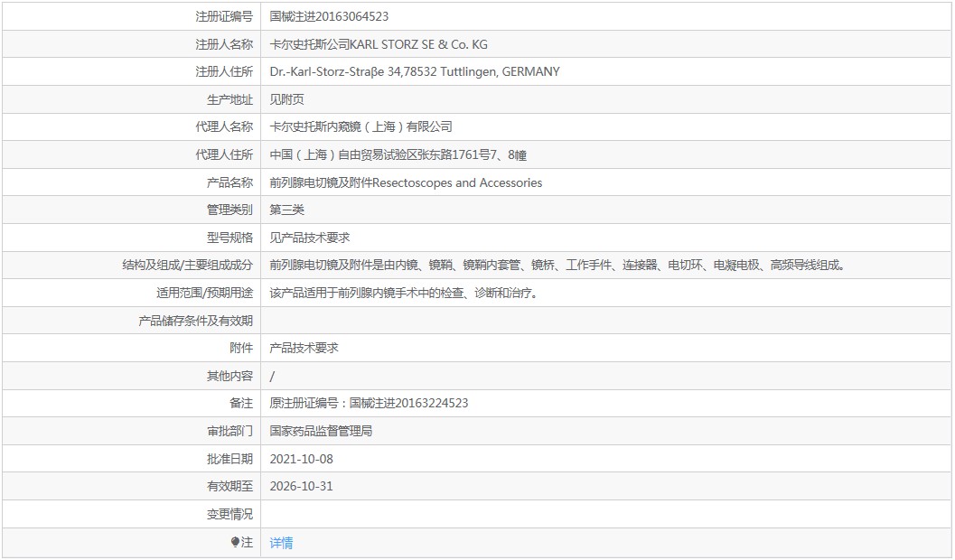Click the bulb icon beside 注
The height and width of the screenshot is (560, 955).
click(x=235, y=542)
